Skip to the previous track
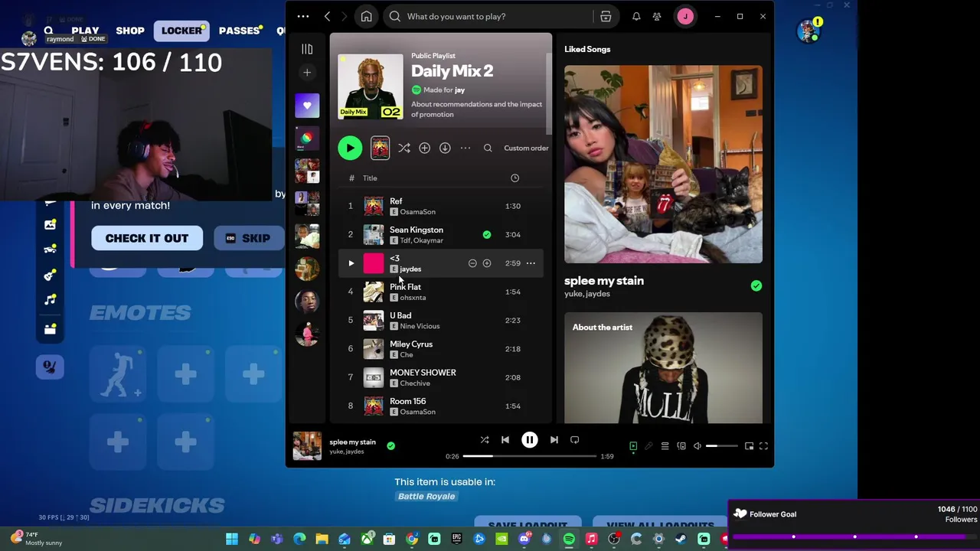 click(505, 440)
